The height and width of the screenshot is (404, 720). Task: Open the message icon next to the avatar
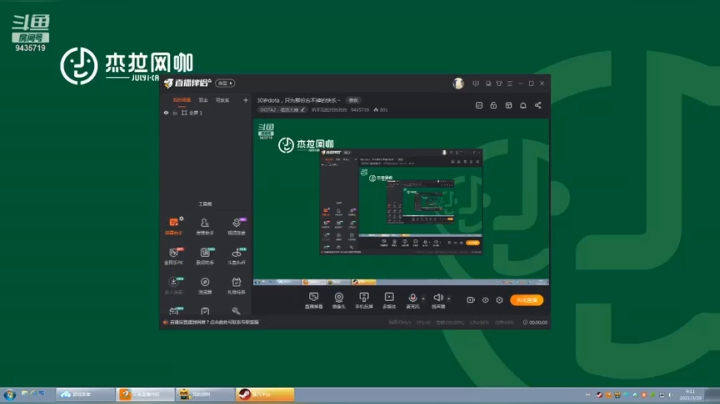476,84
